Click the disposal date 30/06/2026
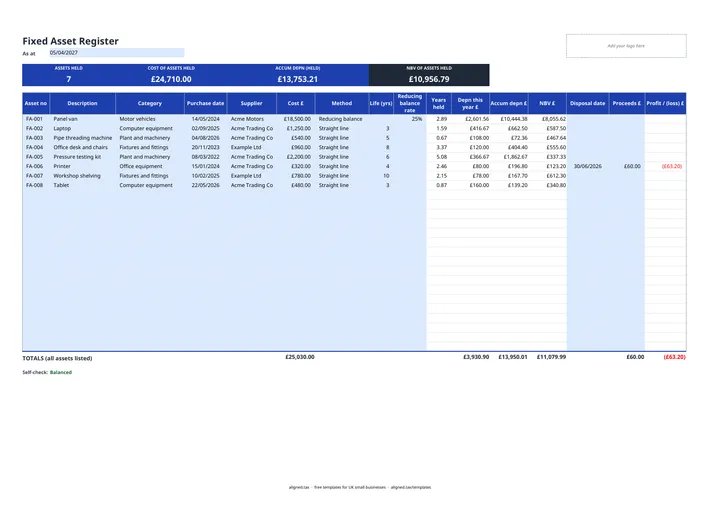The image size is (720, 509). (x=588, y=166)
